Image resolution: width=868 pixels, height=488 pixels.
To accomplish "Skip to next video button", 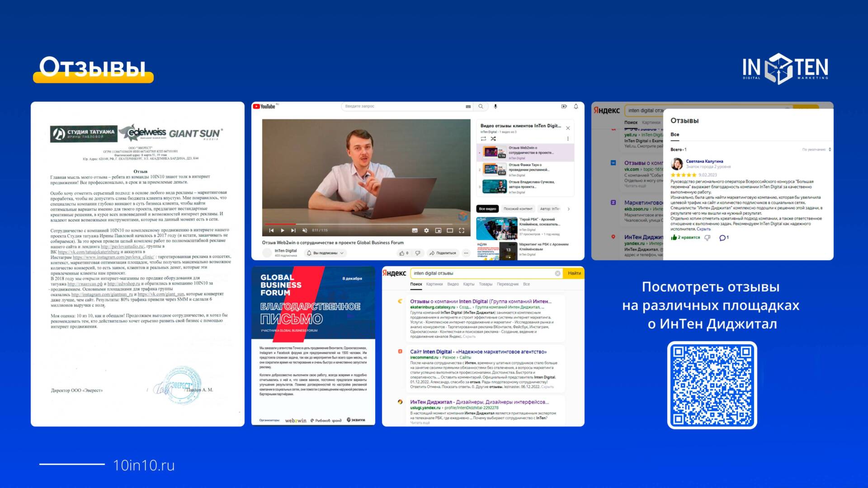I will tap(293, 230).
